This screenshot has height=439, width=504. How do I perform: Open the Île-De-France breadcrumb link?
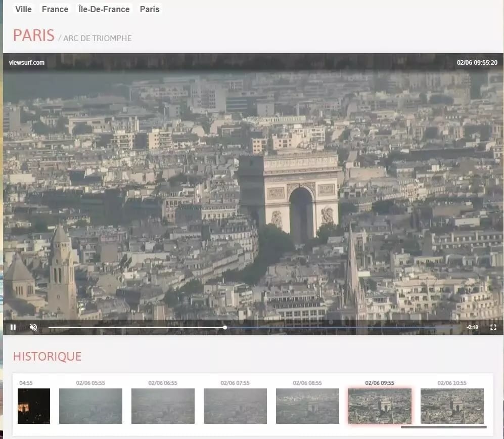point(104,9)
